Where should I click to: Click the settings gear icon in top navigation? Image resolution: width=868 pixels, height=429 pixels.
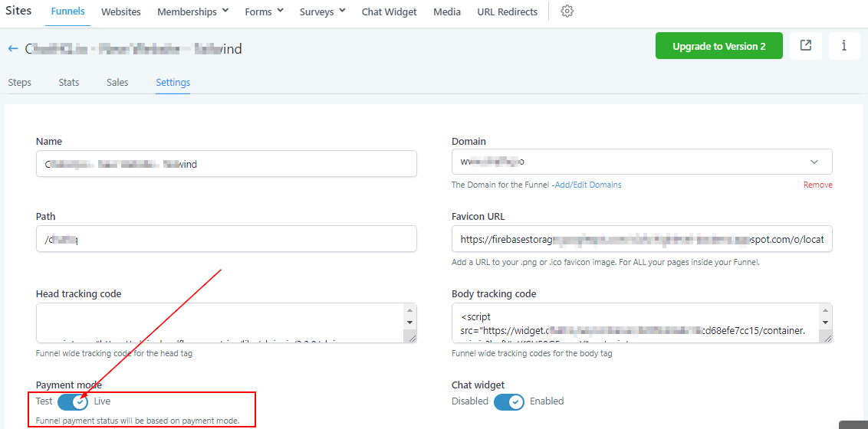coord(567,11)
